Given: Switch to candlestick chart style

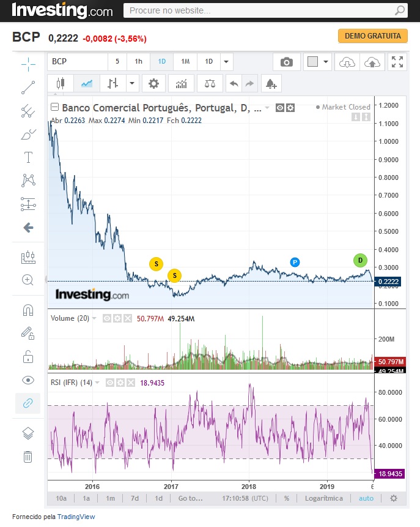Looking at the screenshot, I should [x=61, y=83].
